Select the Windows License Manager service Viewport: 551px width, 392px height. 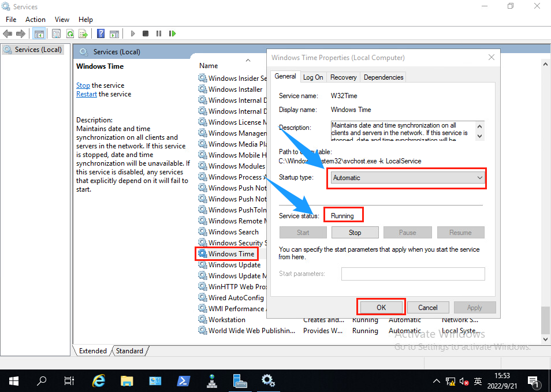tap(232, 122)
